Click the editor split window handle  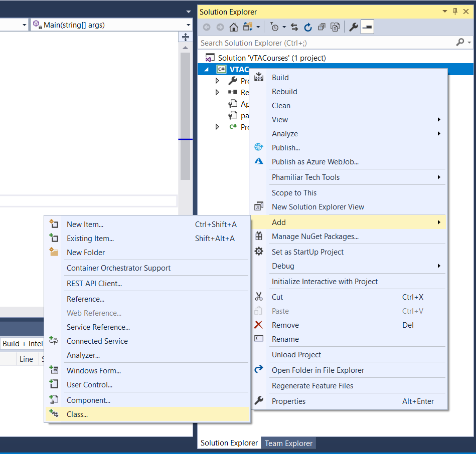click(x=186, y=37)
